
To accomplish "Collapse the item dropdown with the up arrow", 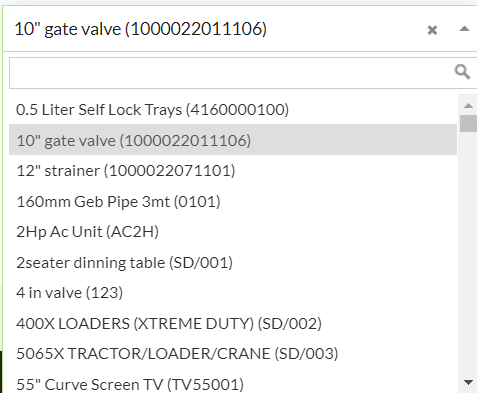I will pyautogui.click(x=464, y=29).
